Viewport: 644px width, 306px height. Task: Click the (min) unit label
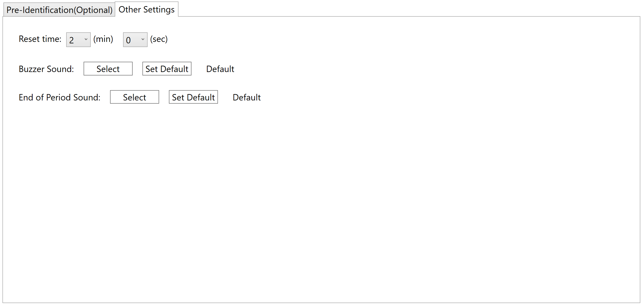(103, 39)
